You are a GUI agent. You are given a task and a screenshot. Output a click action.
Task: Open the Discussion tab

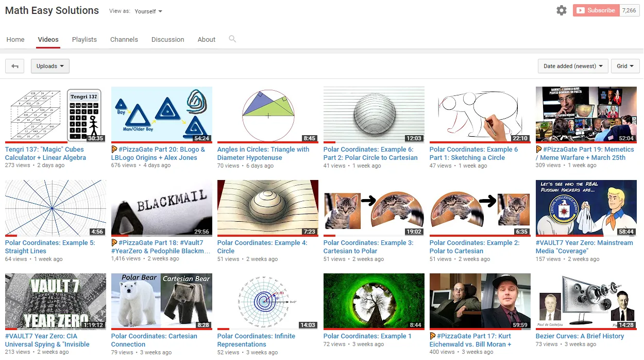tap(168, 39)
